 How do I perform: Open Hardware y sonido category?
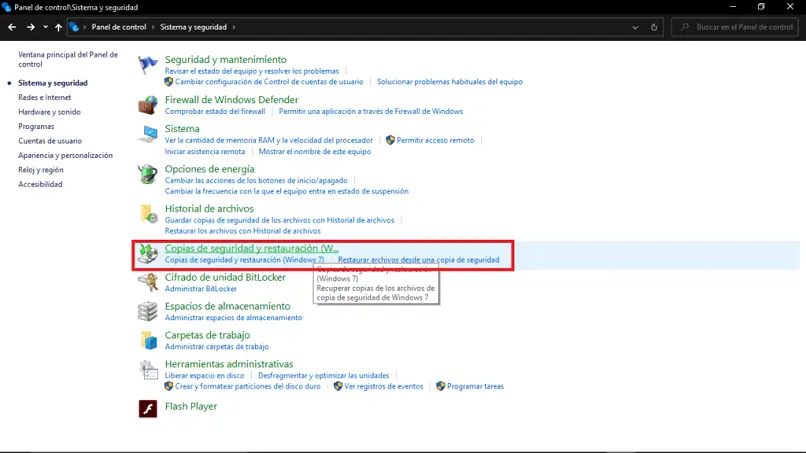[49, 112]
